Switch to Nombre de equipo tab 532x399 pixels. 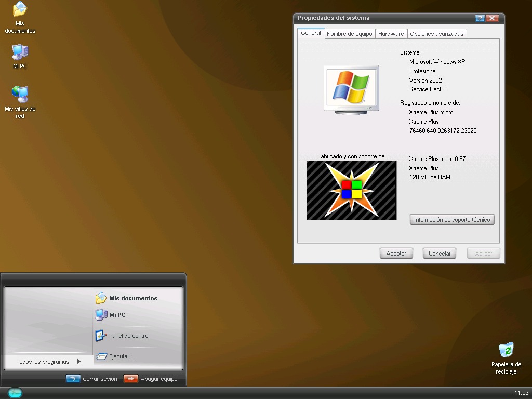(x=350, y=34)
